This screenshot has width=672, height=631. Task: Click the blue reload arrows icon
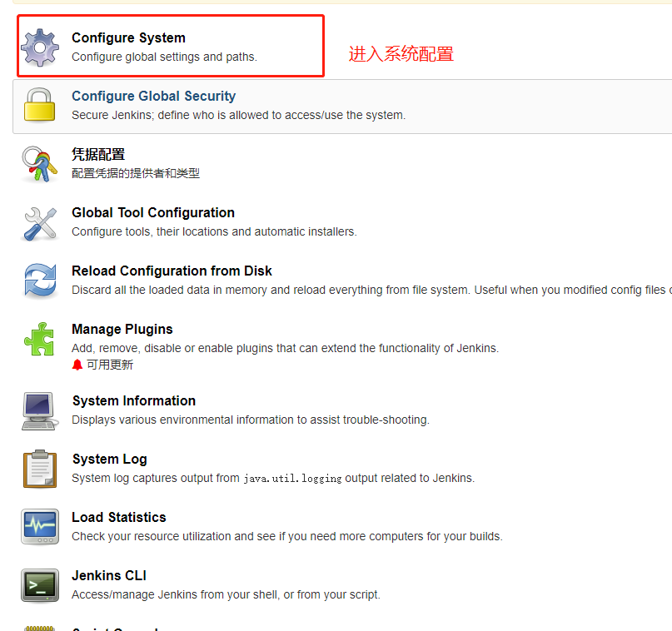(x=40, y=281)
